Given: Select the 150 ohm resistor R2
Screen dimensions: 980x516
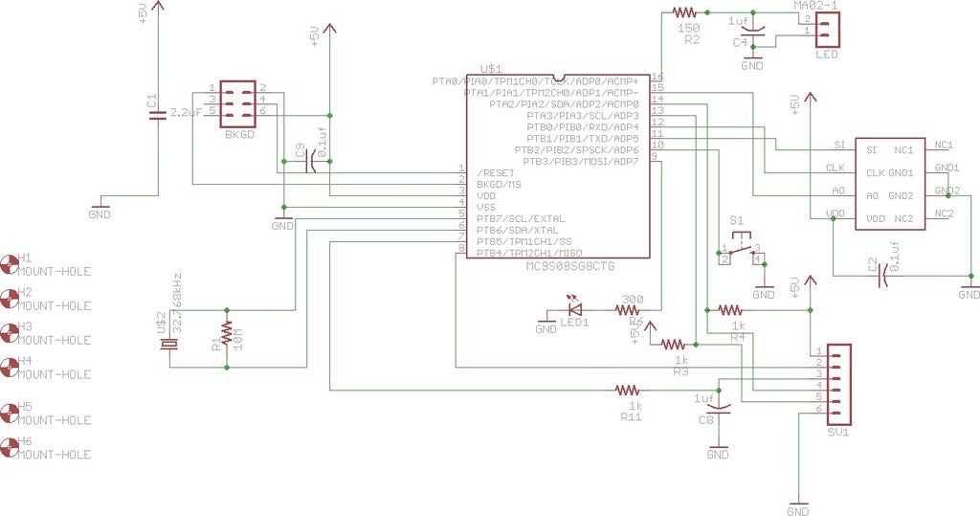Looking at the screenshot, I should (x=683, y=11).
